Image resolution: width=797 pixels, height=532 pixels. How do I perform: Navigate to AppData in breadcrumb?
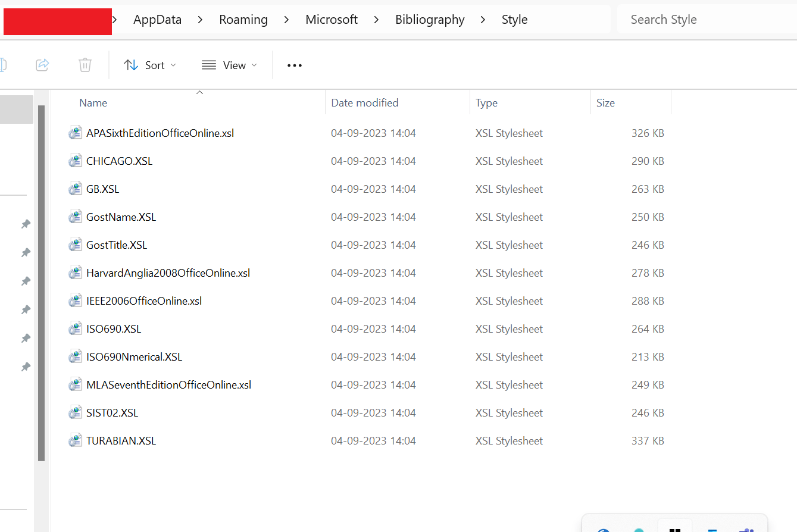pyautogui.click(x=157, y=20)
